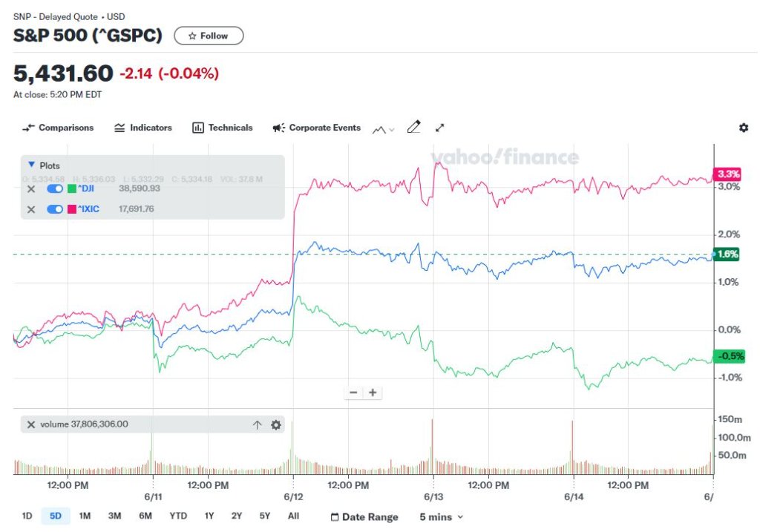Screen dimensions: 760x532
Task: Expand chart to full screen
Action: 439,128
